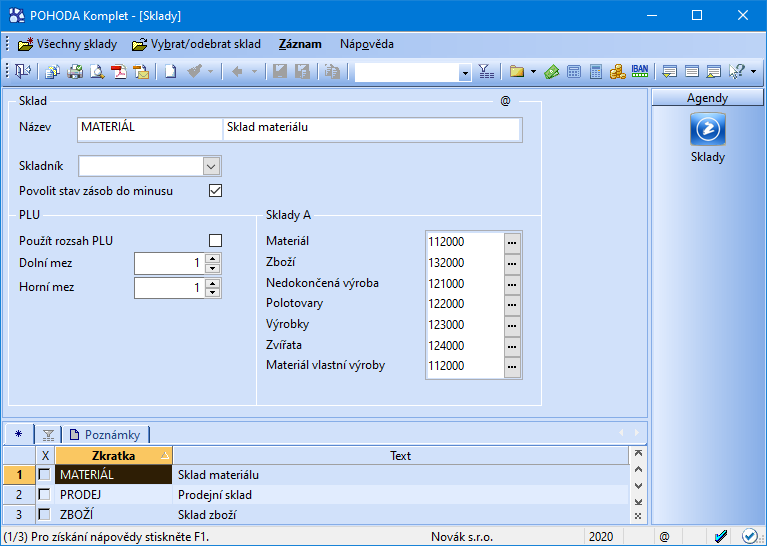Select the asterisk tab
The image size is (767, 546).
[19, 434]
